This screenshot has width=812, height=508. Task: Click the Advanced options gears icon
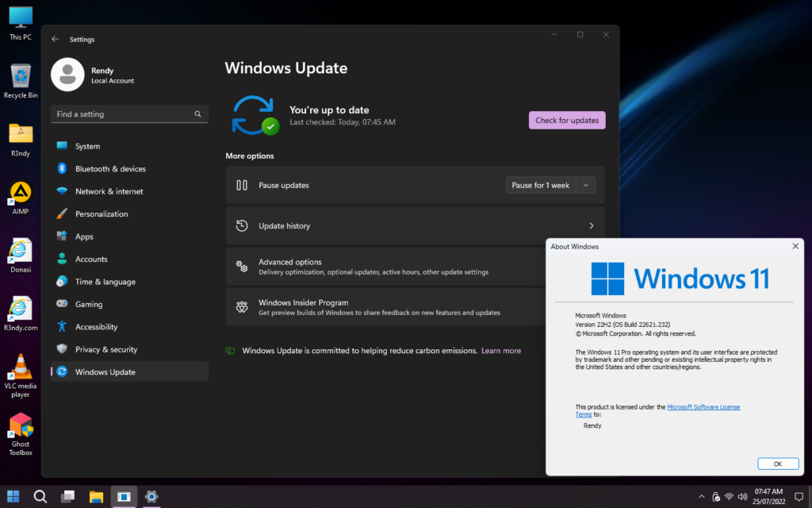[x=242, y=267]
